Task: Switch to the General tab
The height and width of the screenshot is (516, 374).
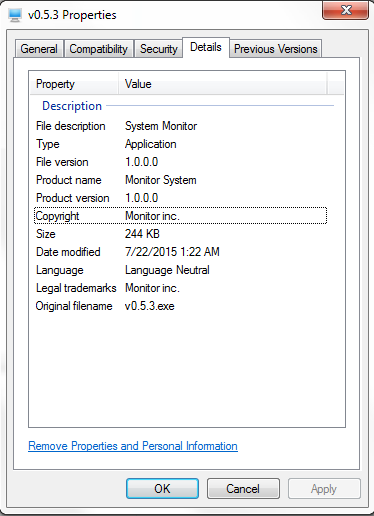Action: (x=39, y=49)
